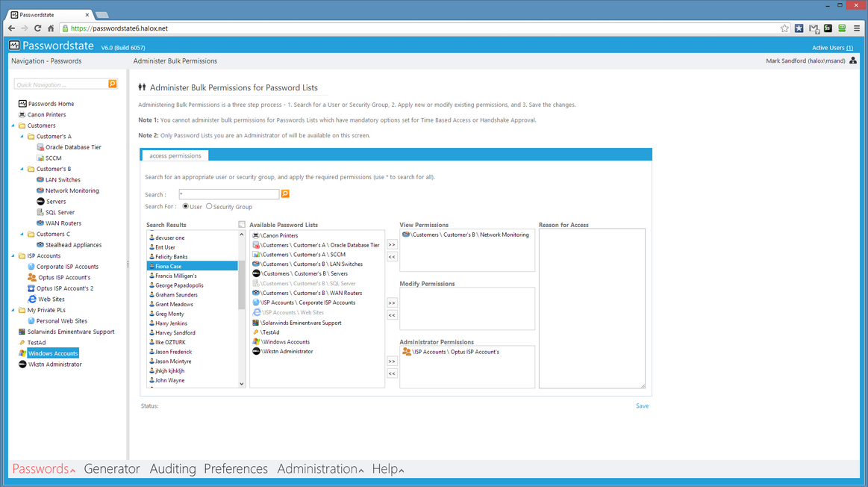Image resolution: width=868 pixels, height=487 pixels.
Task: Collapse the My Private PLs folder
Action: point(13,310)
